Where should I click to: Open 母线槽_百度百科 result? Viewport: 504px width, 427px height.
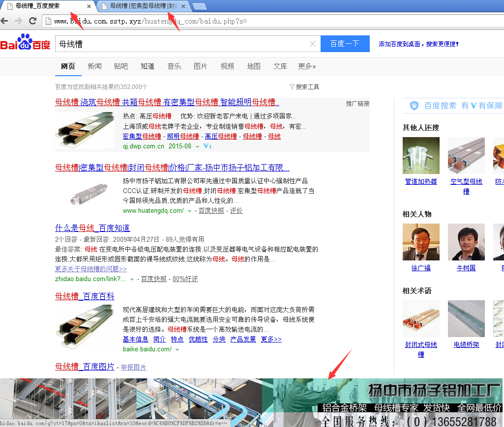point(85,296)
